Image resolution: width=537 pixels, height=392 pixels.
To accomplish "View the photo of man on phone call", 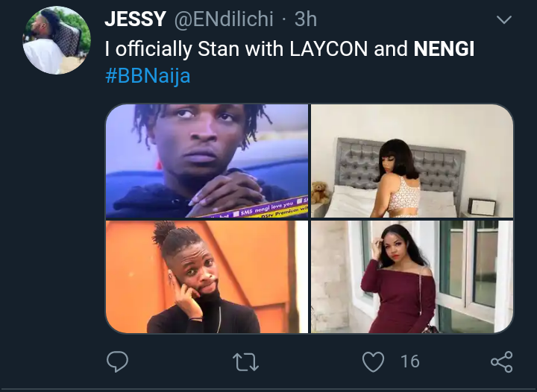I will coord(207,276).
